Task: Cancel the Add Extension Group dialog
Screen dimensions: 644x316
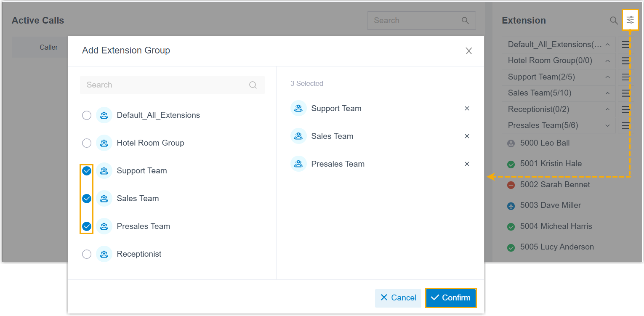Action: (398, 298)
